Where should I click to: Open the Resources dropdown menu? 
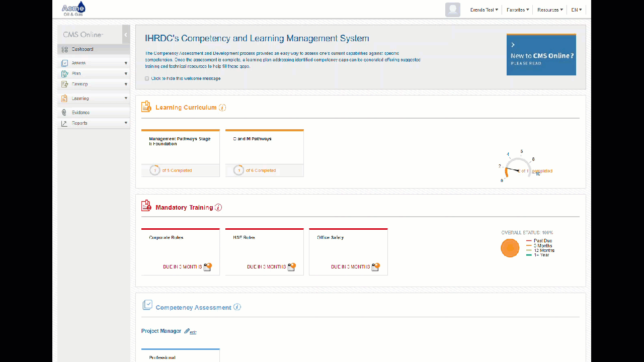pos(550,10)
